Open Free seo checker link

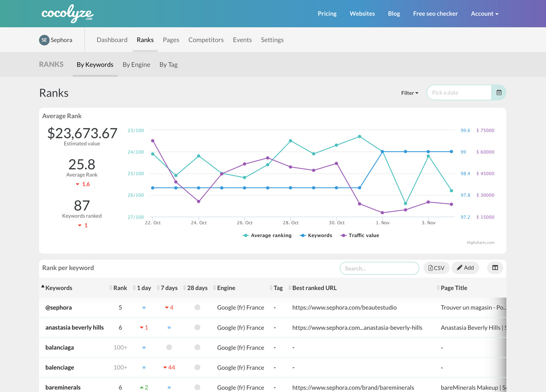[435, 14]
